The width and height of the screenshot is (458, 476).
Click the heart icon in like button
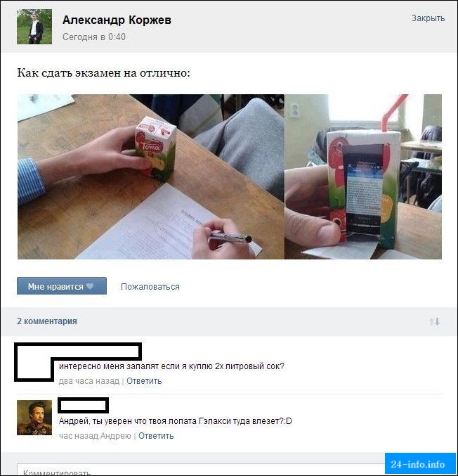coord(90,286)
